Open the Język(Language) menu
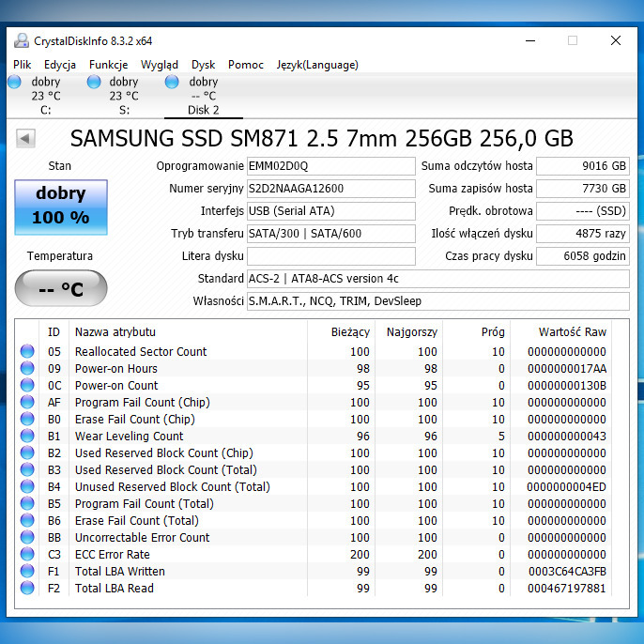 pyautogui.click(x=317, y=65)
